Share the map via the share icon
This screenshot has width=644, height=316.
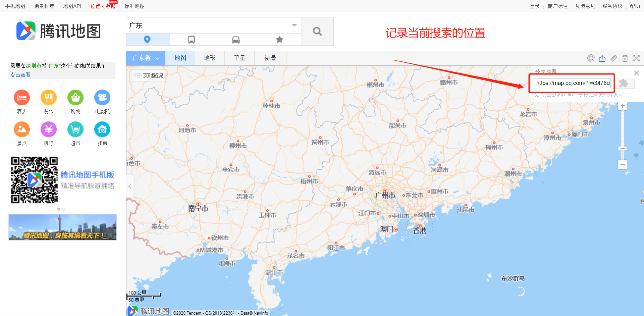602,58
